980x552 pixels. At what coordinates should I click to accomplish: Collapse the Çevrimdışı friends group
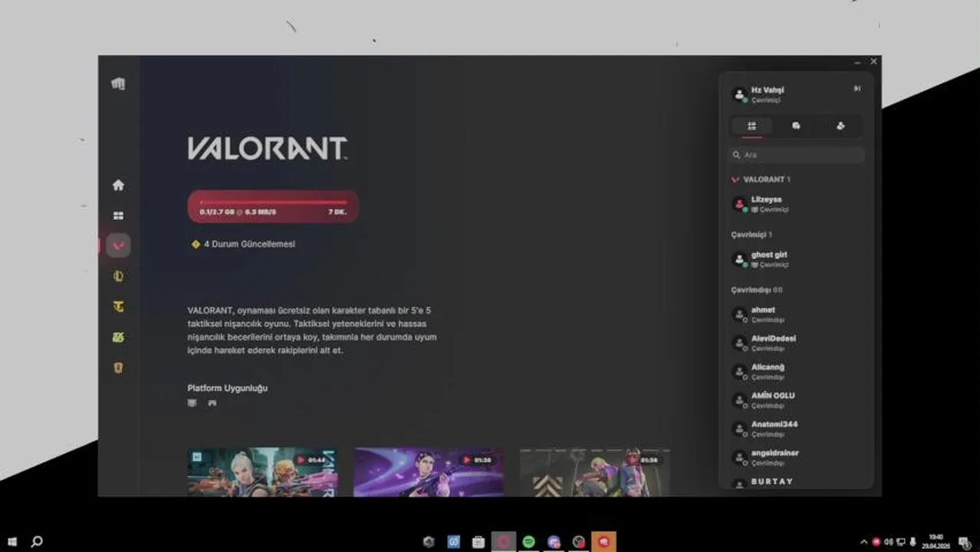click(x=757, y=290)
